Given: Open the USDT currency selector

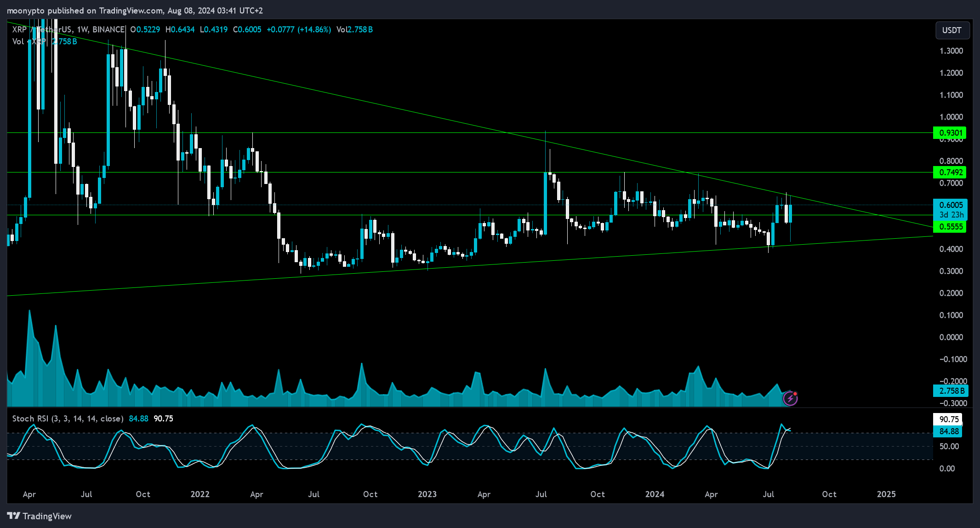Looking at the screenshot, I should coord(952,30).
